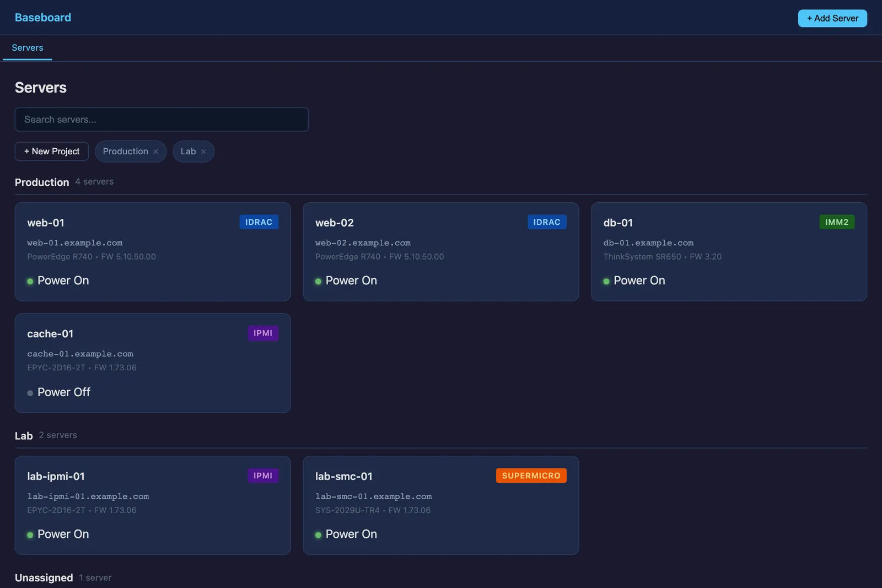
Task: Click ThinkSystem SR650 firmware line on db-01
Action: coord(662,257)
